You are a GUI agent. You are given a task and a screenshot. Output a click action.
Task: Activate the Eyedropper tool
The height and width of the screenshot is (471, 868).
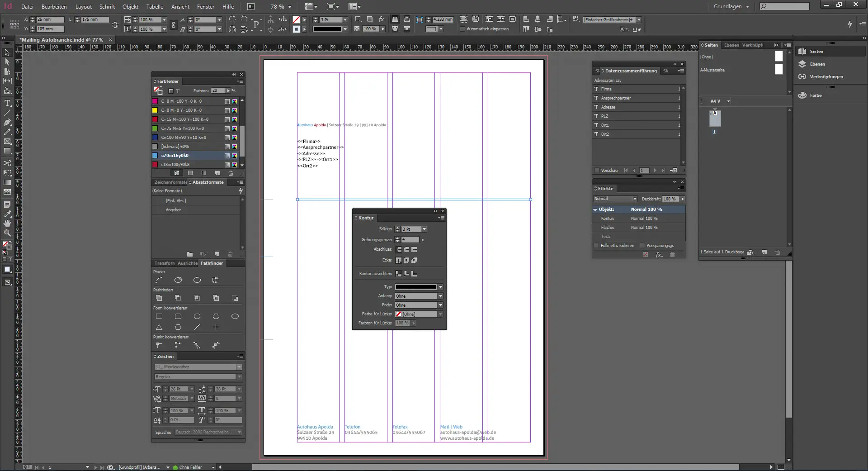(7, 214)
